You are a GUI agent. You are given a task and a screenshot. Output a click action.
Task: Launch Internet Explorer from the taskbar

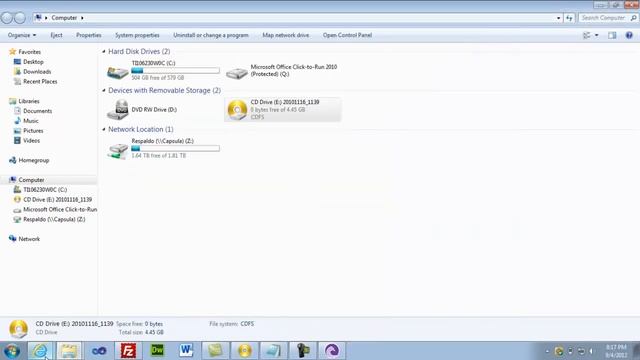[40, 351]
